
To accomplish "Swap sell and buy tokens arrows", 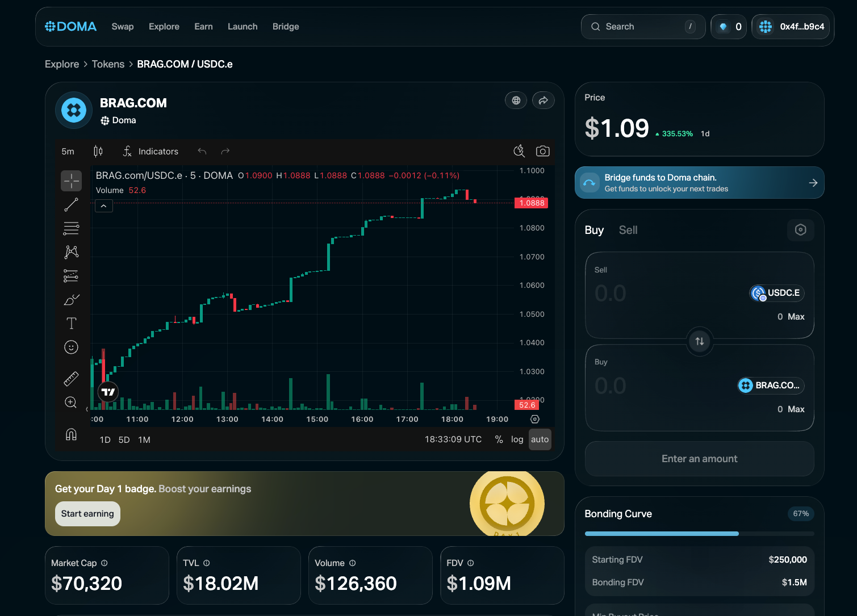I will pos(700,341).
